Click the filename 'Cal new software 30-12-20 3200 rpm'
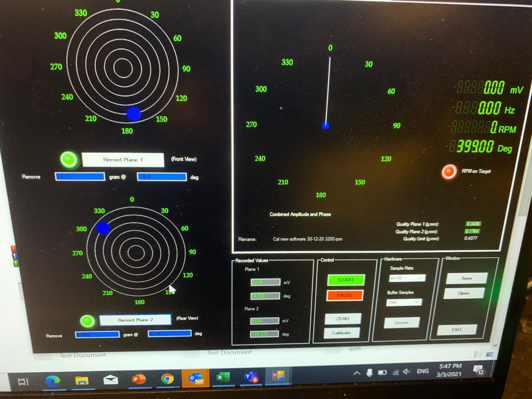532x399 pixels. click(308, 239)
